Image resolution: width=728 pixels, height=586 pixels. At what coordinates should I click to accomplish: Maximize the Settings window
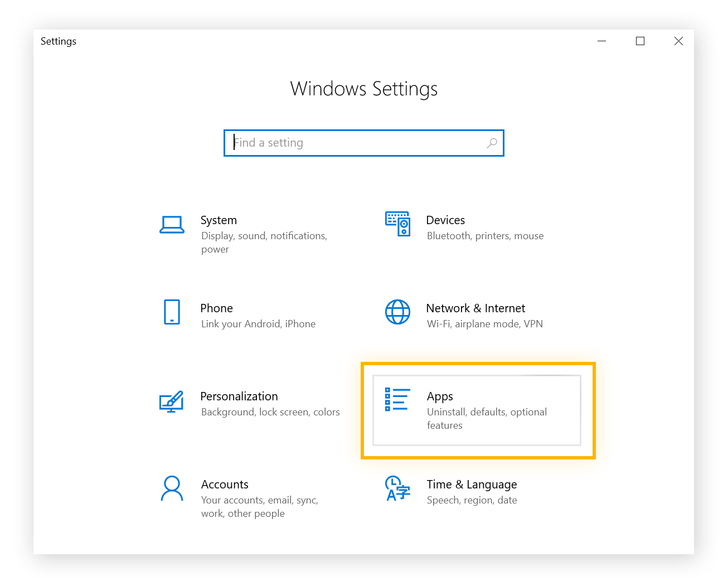640,41
